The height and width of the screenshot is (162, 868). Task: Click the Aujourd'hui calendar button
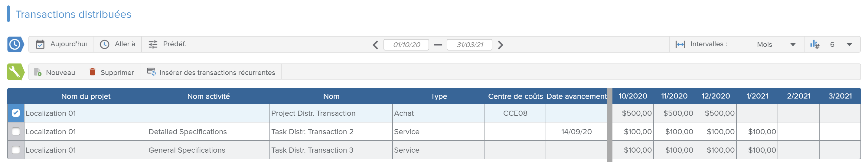click(x=61, y=44)
